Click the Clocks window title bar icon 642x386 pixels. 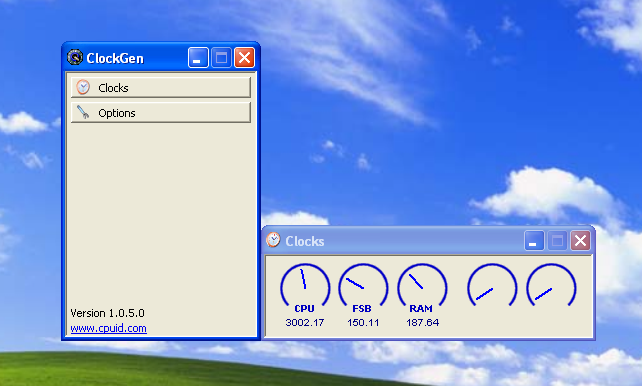pyautogui.click(x=273, y=240)
